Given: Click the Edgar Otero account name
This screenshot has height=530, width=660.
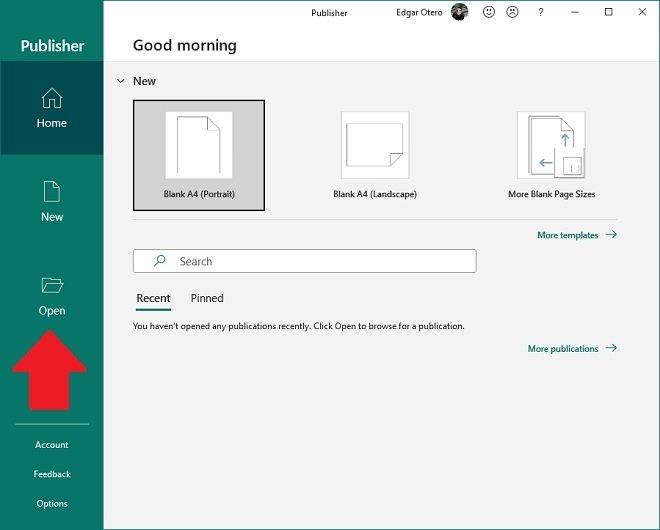Looking at the screenshot, I should coord(419,13).
